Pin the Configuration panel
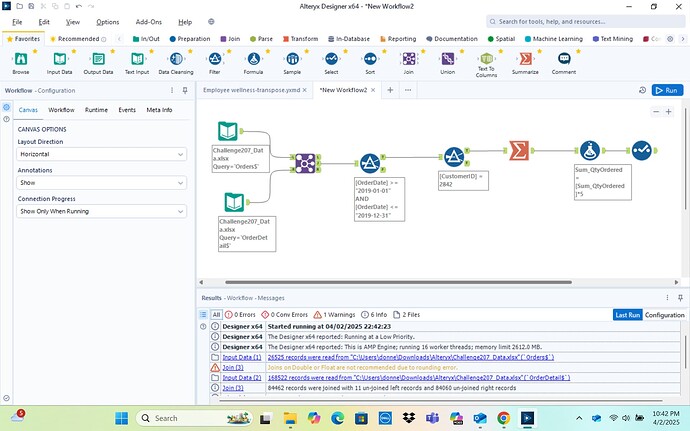This screenshot has width=690, height=431. (x=185, y=90)
